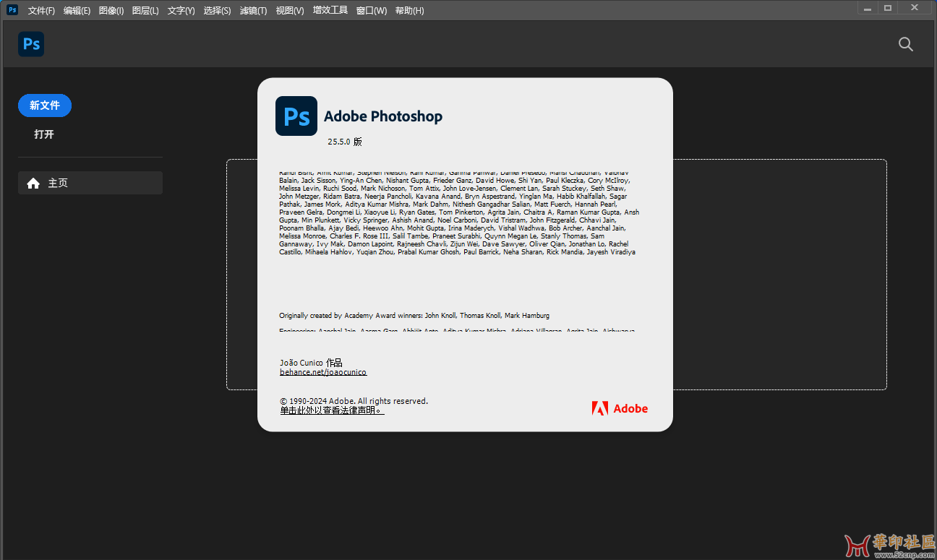Open the 窗口(W) menu

tap(372, 11)
